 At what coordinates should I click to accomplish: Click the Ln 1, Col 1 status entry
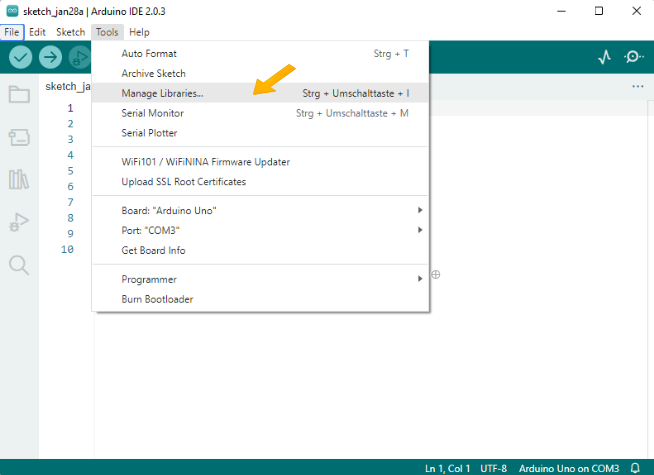coord(447,468)
